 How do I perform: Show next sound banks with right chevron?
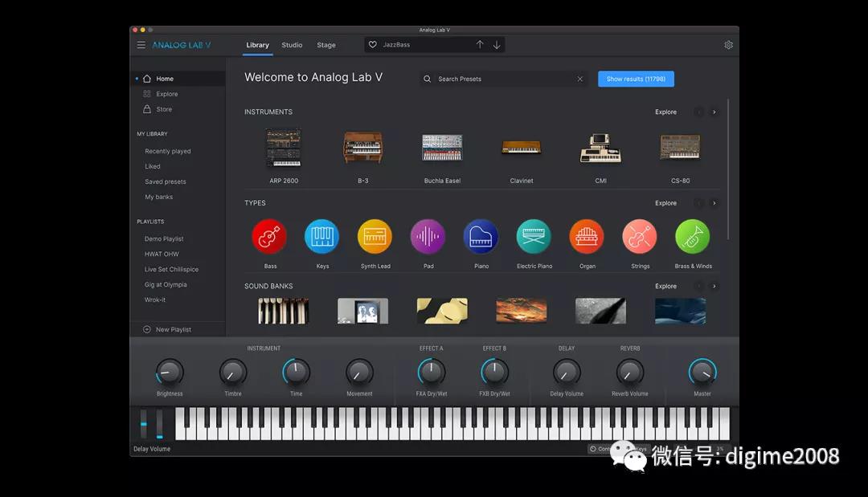tap(714, 287)
